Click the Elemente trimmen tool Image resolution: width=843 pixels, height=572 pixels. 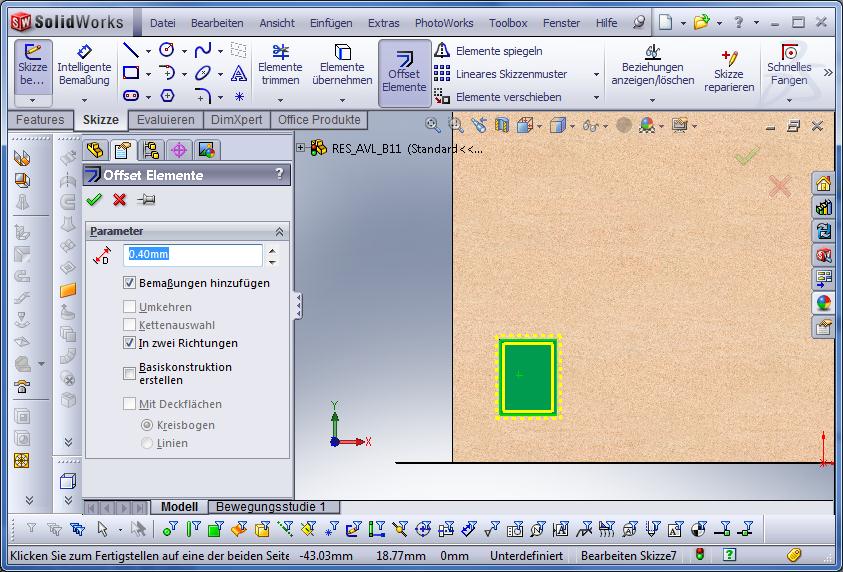point(280,65)
